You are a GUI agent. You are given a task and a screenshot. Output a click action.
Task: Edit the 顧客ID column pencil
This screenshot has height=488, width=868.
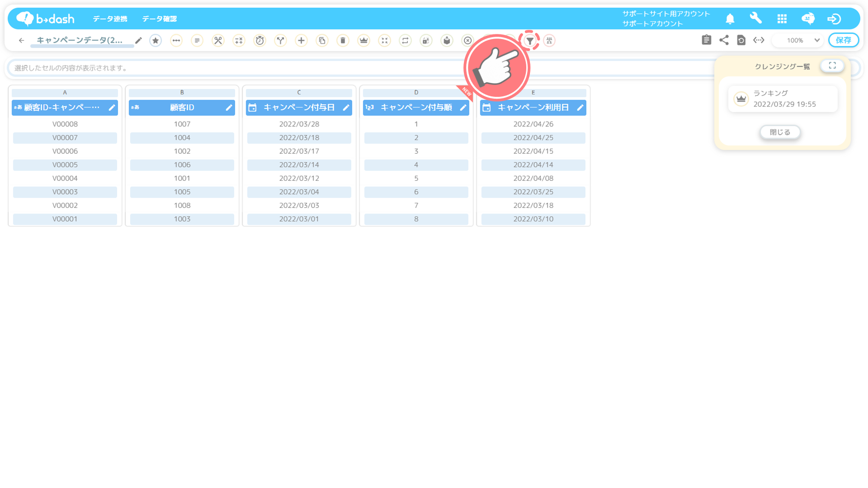[229, 107]
